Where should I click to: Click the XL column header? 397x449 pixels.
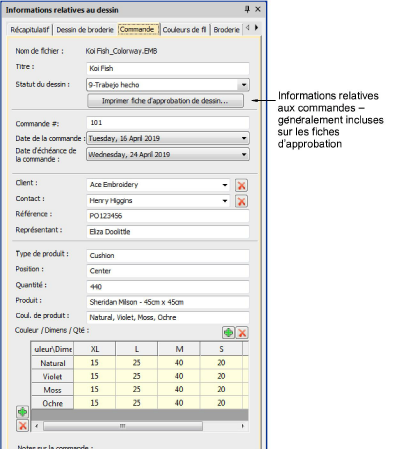95,349
